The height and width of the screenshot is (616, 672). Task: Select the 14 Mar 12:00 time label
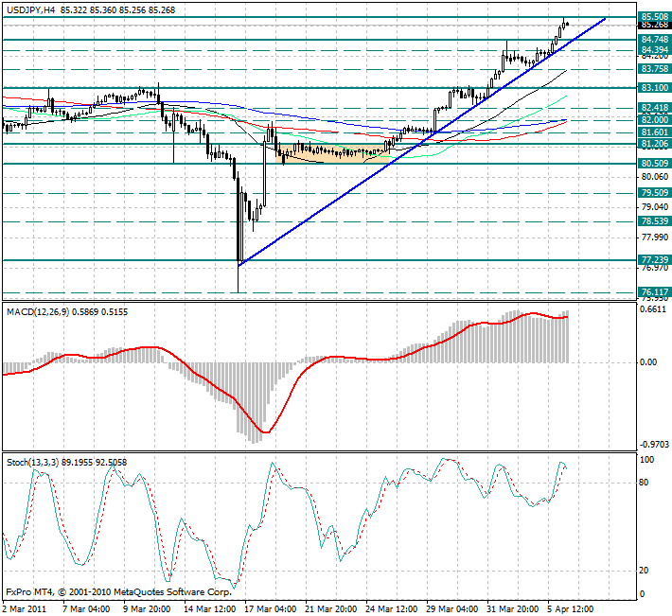tap(209, 609)
